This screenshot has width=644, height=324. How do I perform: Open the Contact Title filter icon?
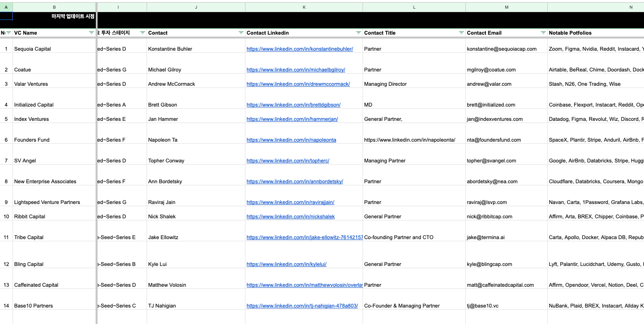tap(461, 33)
